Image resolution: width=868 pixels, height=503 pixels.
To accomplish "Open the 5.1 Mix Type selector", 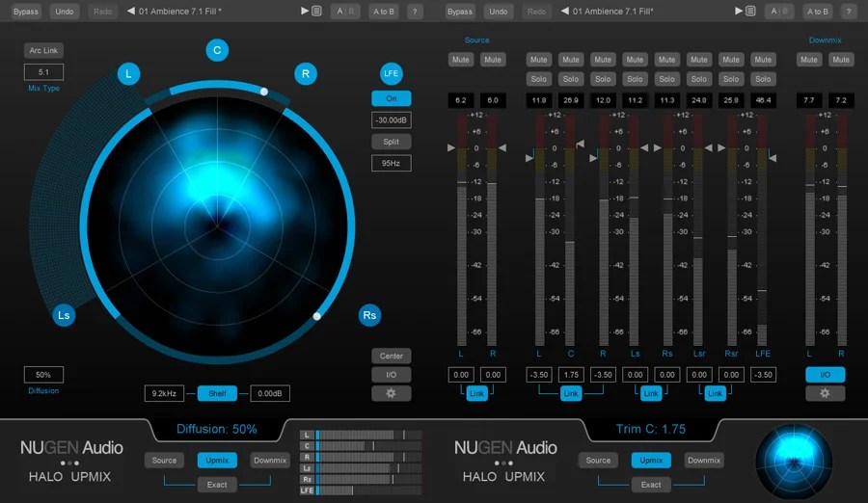I will tap(43, 72).
